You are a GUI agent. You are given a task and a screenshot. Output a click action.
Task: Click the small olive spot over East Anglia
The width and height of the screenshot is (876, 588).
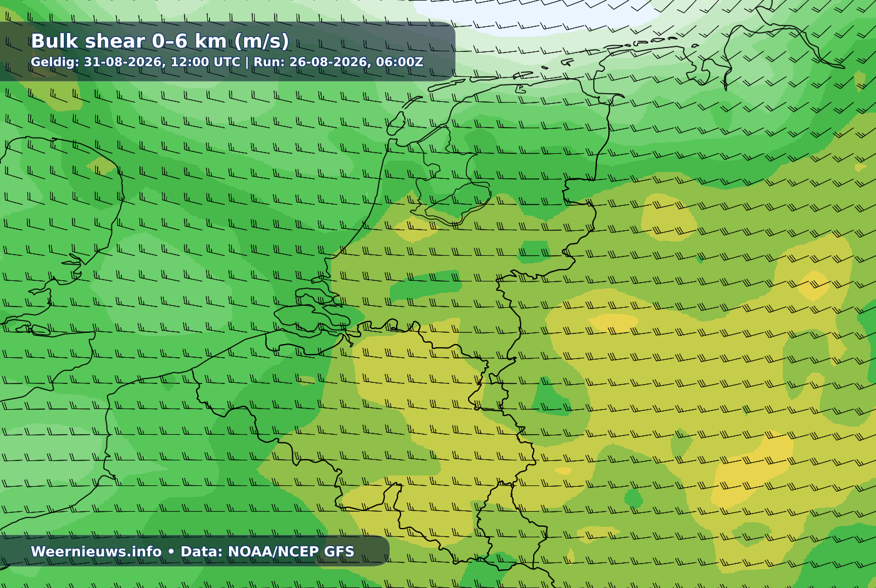[101, 166]
